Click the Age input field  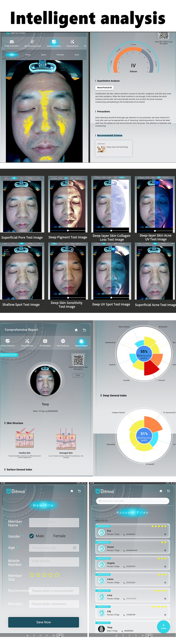pos(54,548)
